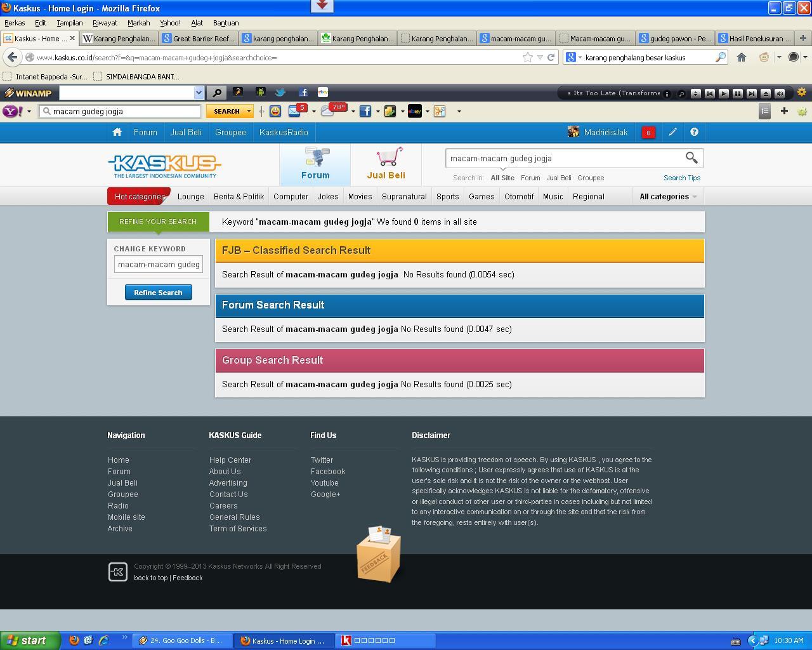Click Refine Search button

tap(158, 293)
